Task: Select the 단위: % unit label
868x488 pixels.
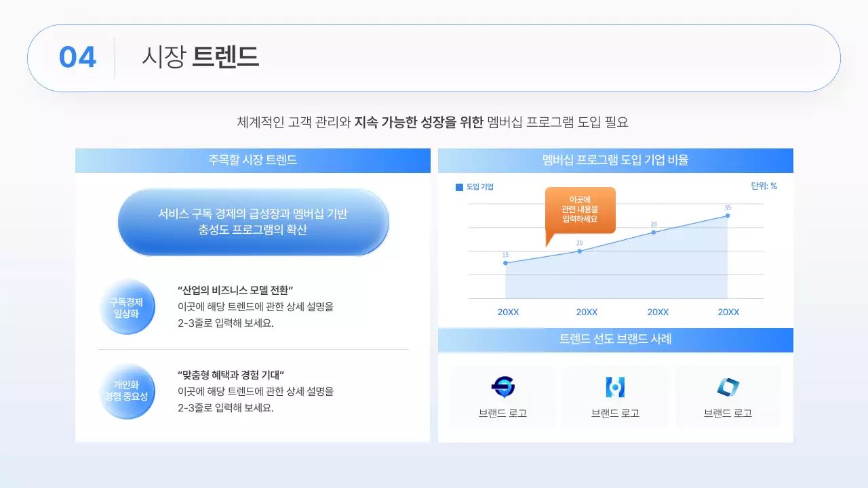Action: tap(764, 186)
